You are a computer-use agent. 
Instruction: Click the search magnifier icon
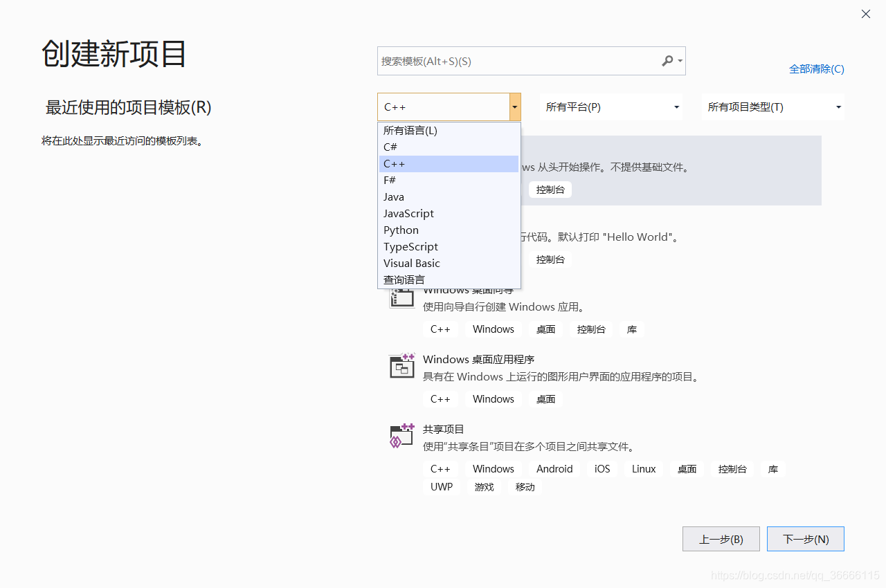[x=667, y=61]
